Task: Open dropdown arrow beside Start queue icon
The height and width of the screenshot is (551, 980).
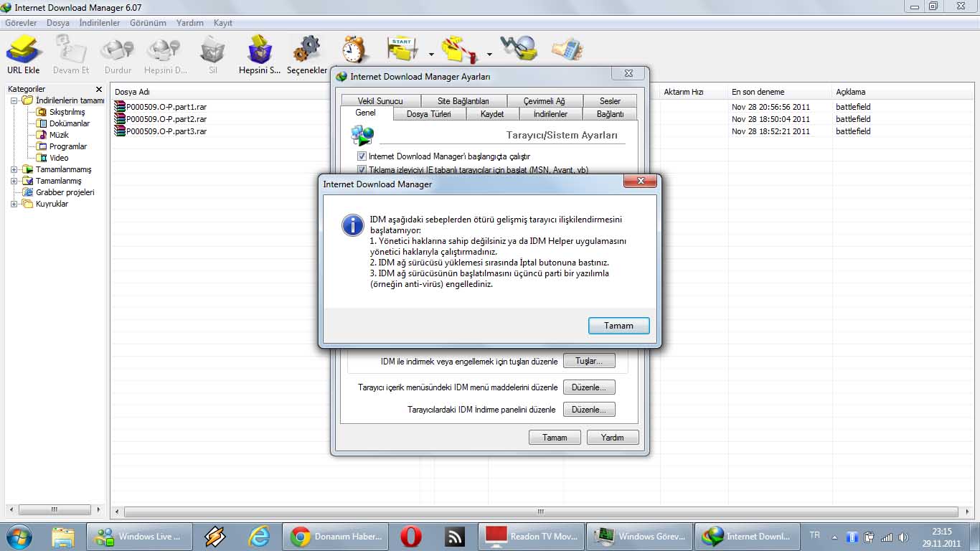Action: click(x=431, y=54)
